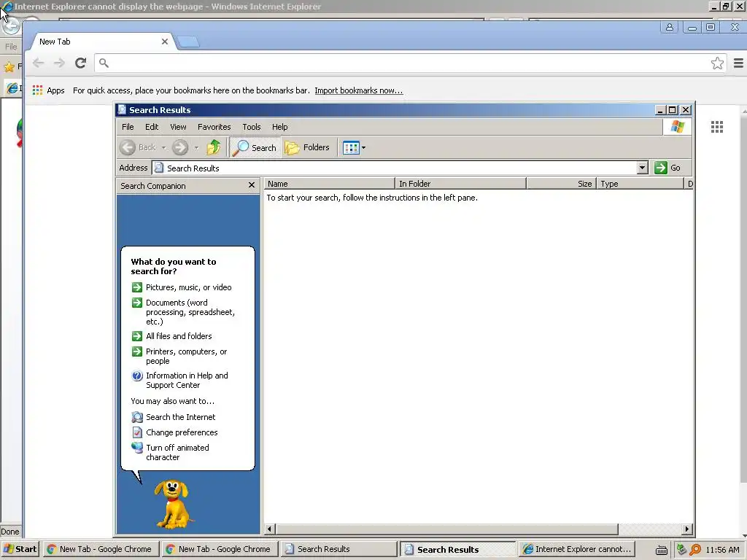Click the horizontal scrollbar thumb in results
This screenshot has width=747, height=560.
coord(447,529)
